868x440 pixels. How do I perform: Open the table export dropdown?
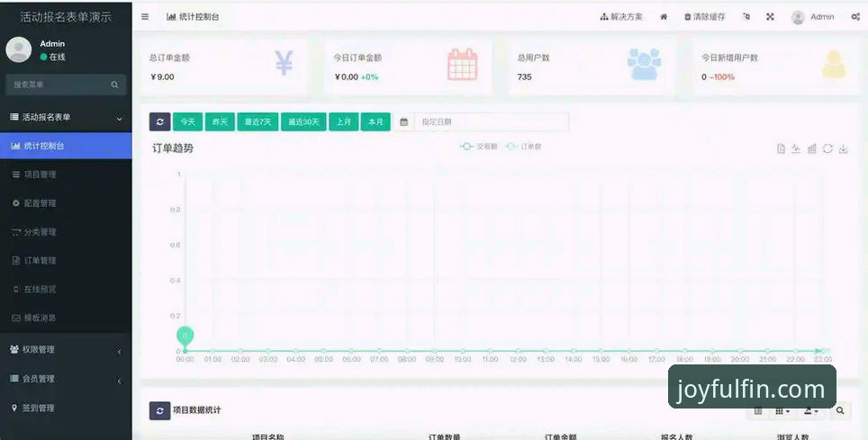810,410
